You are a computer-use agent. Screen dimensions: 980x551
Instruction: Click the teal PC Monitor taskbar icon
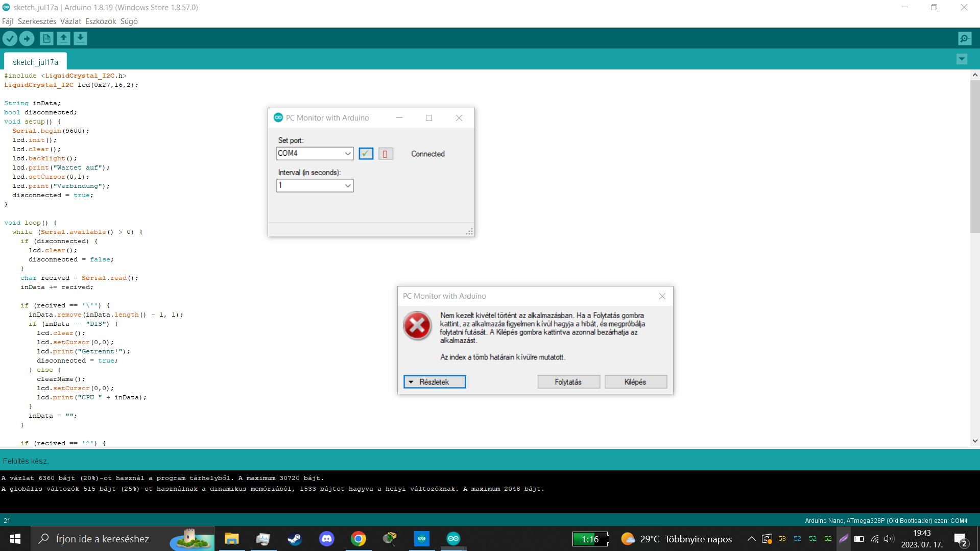coord(453,539)
